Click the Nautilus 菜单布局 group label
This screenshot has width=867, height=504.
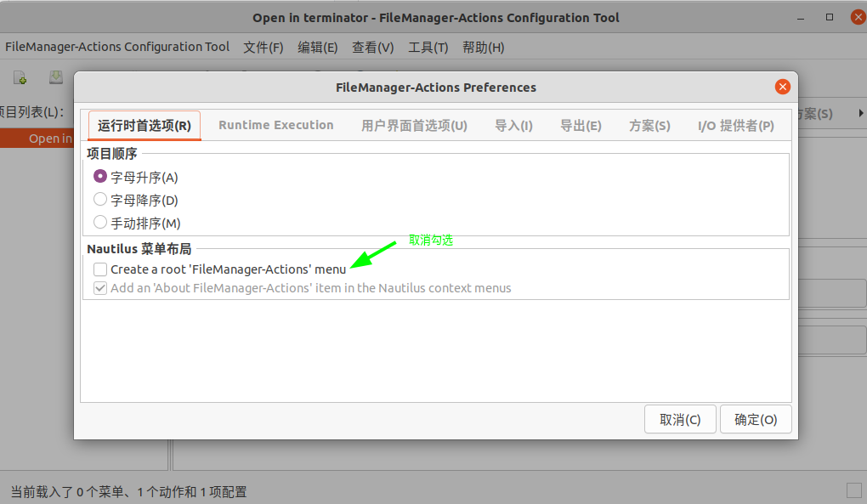(139, 249)
